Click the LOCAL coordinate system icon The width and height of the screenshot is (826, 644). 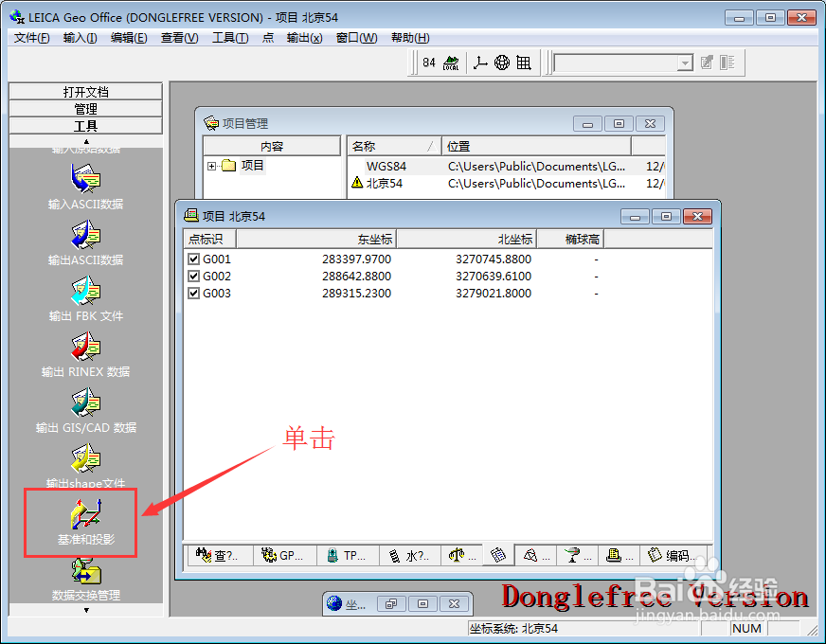pyautogui.click(x=451, y=63)
